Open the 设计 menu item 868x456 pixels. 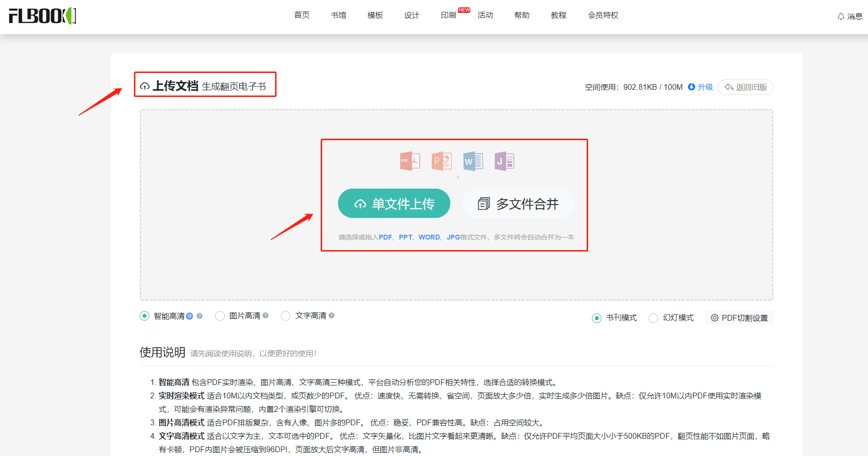coord(411,15)
